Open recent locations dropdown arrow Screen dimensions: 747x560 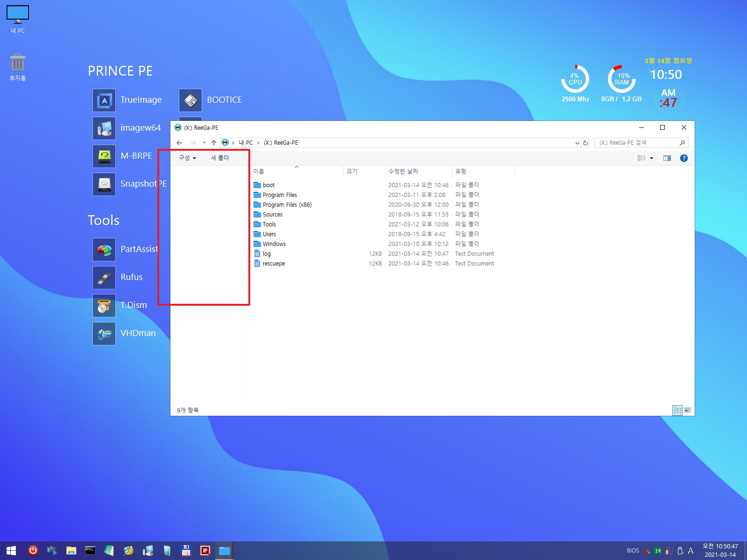204,143
